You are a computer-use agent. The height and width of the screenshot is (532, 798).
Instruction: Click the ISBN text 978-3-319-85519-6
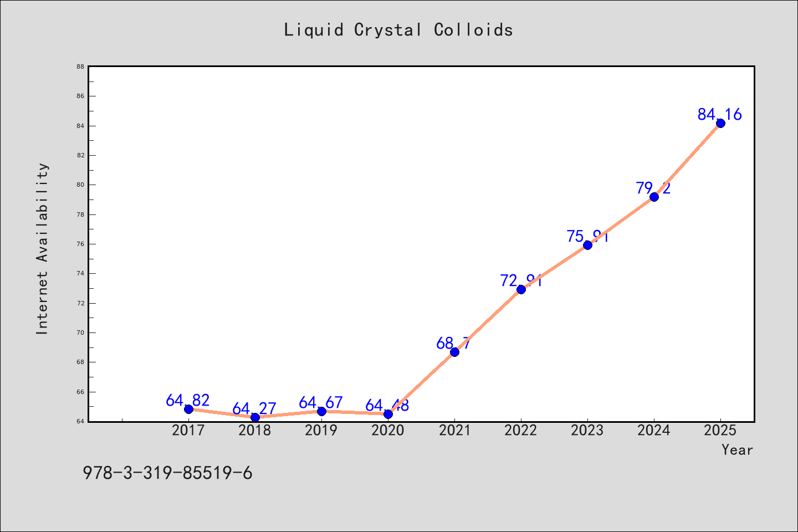click(167, 473)
